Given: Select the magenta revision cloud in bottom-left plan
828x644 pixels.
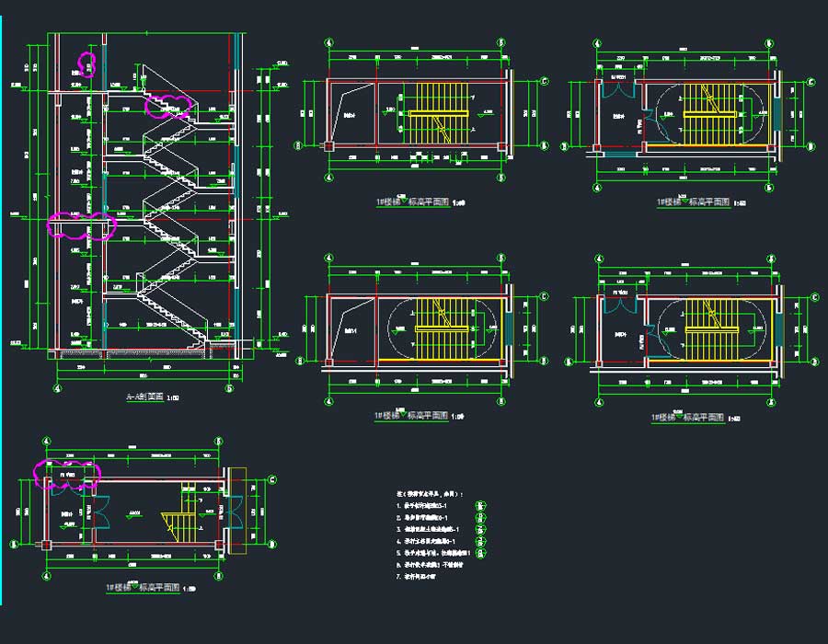Looking at the screenshot, I should pos(66,473).
